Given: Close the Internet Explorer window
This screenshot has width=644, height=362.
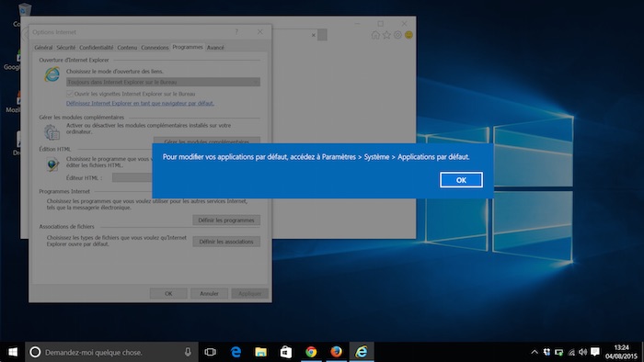Looking at the screenshot, I should (x=404, y=24).
